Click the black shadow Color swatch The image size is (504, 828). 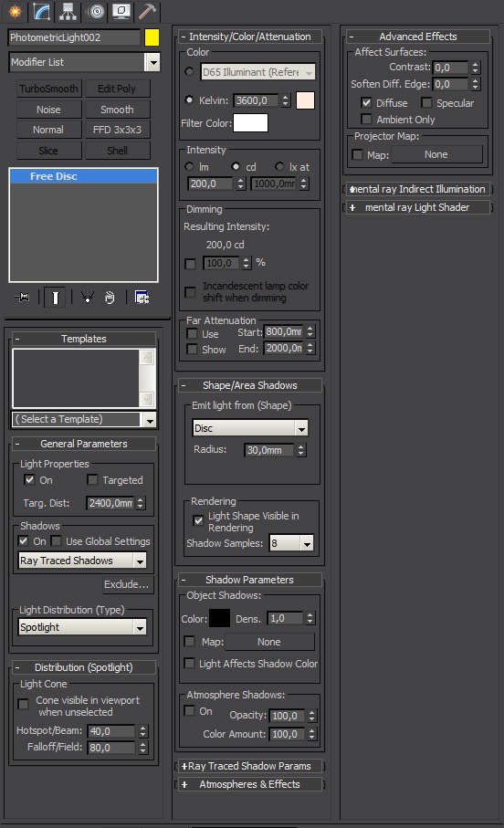point(219,618)
